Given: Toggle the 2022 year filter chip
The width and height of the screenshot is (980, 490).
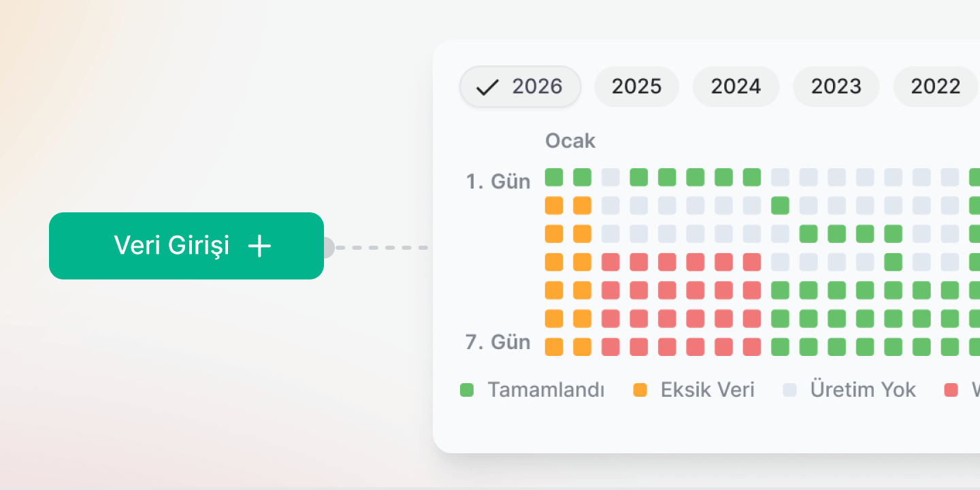Looking at the screenshot, I should point(936,86).
